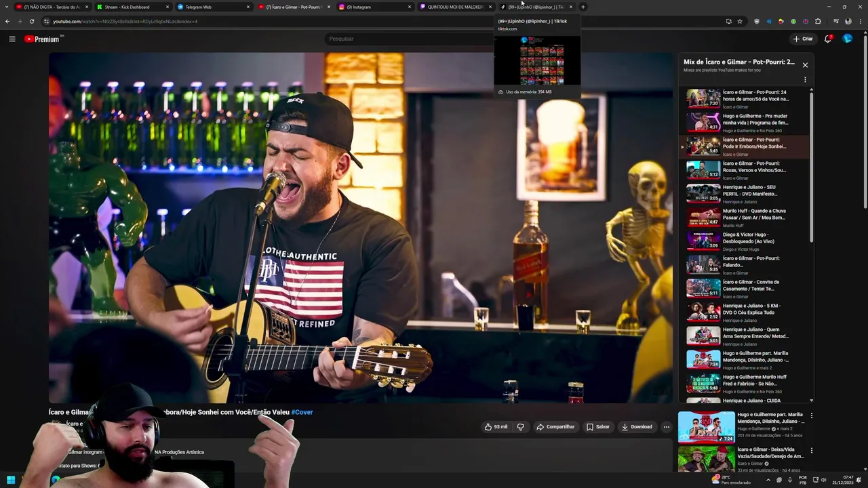Go to YouTube Premium home via logo
The image size is (868, 488).
tap(43, 39)
